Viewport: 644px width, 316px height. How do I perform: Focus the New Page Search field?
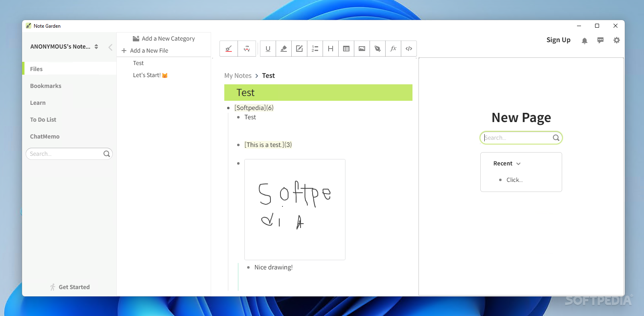(x=521, y=138)
